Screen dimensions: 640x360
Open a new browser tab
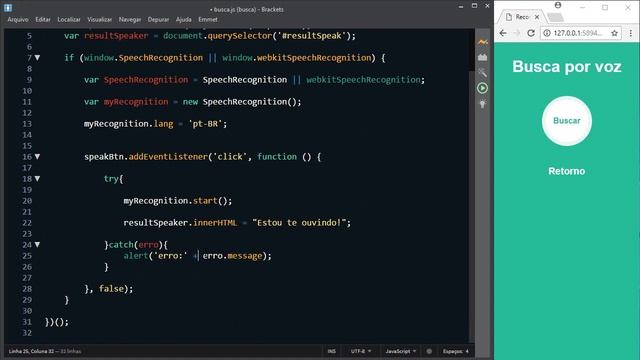pyautogui.click(x=556, y=17)
